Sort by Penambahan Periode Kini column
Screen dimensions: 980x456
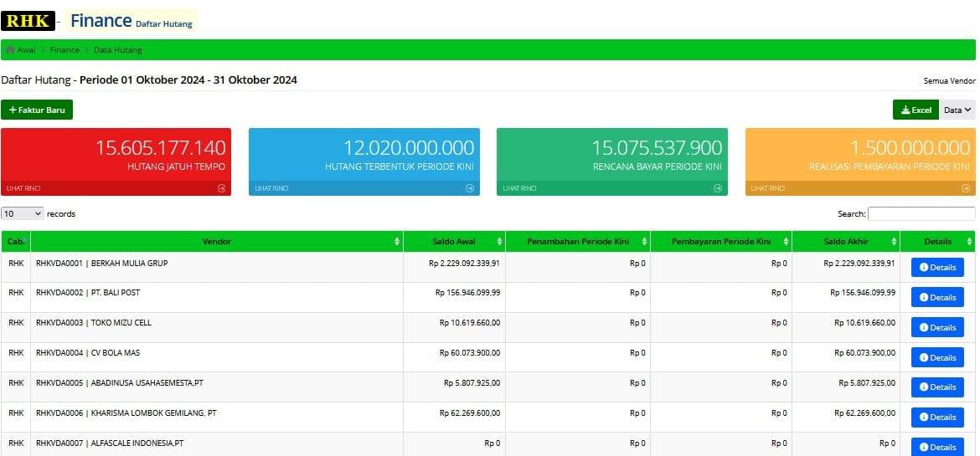click(577, 242)
